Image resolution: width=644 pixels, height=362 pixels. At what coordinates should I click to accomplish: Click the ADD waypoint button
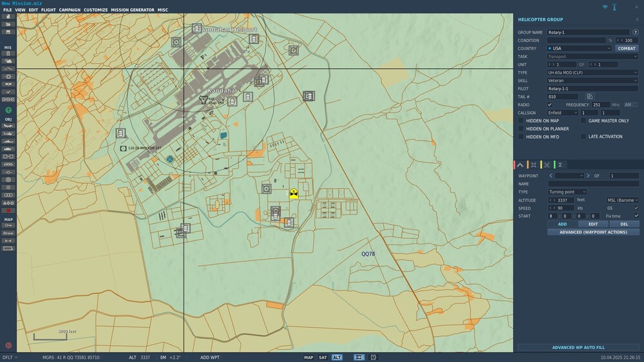[562, 224]
